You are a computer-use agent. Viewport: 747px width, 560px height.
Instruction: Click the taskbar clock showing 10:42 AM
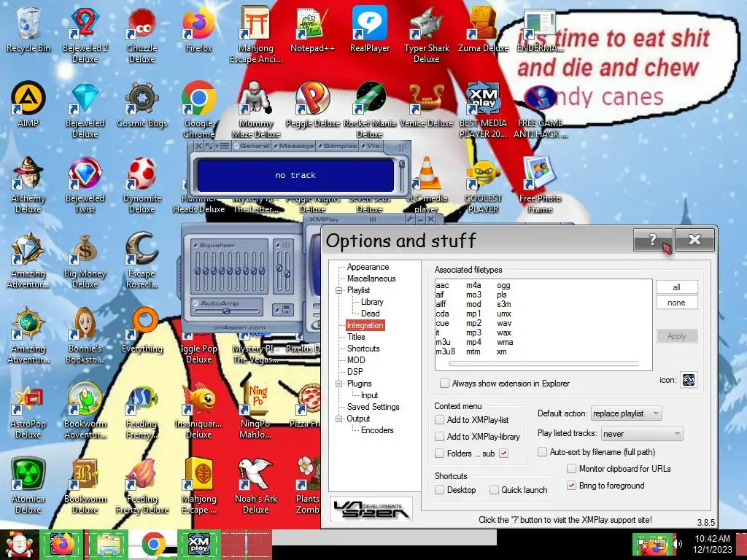[x=712, y=544]
